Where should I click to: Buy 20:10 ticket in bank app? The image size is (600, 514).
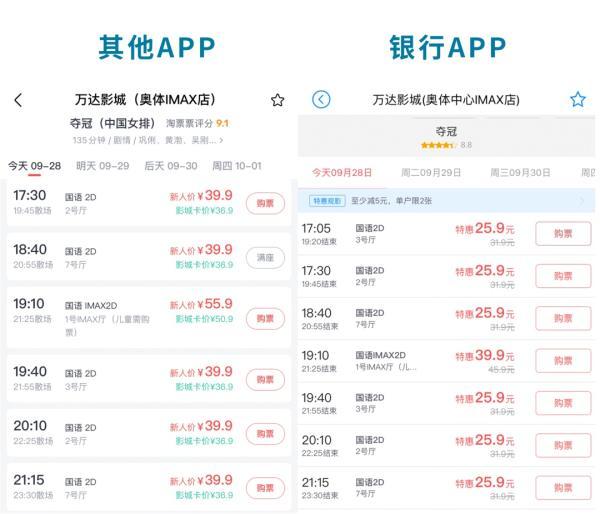[563, 446]
